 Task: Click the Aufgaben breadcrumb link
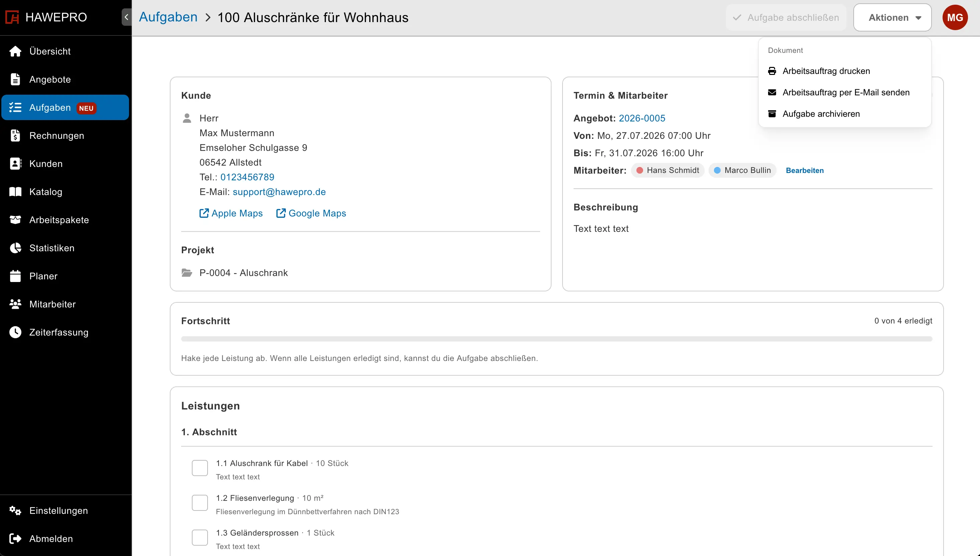pyautogui.click(x=168, y=17)
